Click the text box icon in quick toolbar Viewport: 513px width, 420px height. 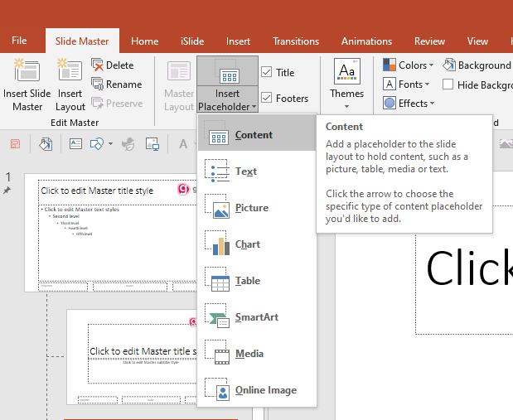pyautogui.click(x=75, y=143)
